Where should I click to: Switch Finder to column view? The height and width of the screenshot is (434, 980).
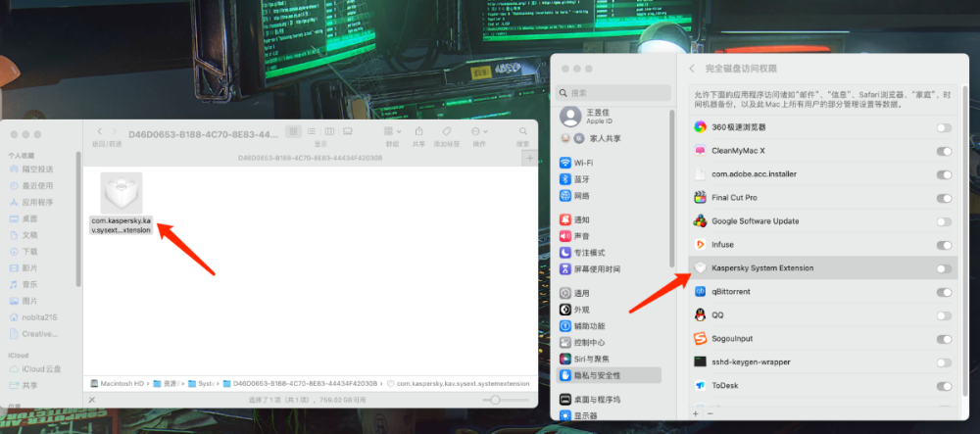pyautogui.click(x=329, y=131)
